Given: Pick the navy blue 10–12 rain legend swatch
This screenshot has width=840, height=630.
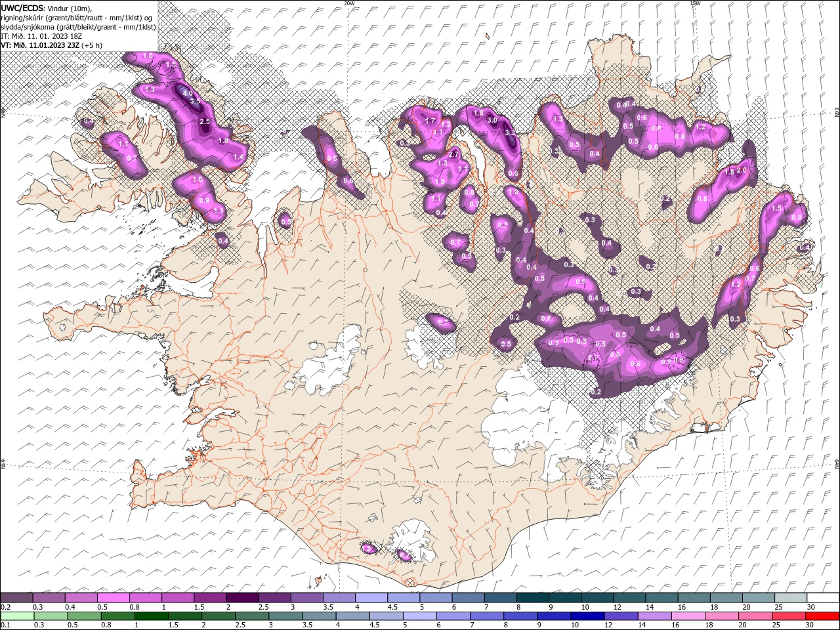Looking at the screenshot, I should pos(587,616).
